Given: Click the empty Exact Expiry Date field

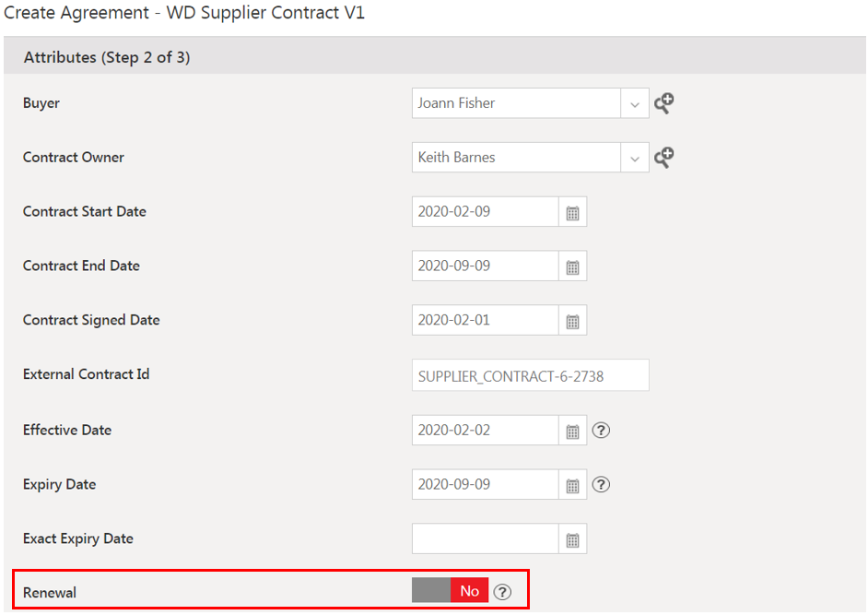Looking at the screenshot, I should coord(485,539).
